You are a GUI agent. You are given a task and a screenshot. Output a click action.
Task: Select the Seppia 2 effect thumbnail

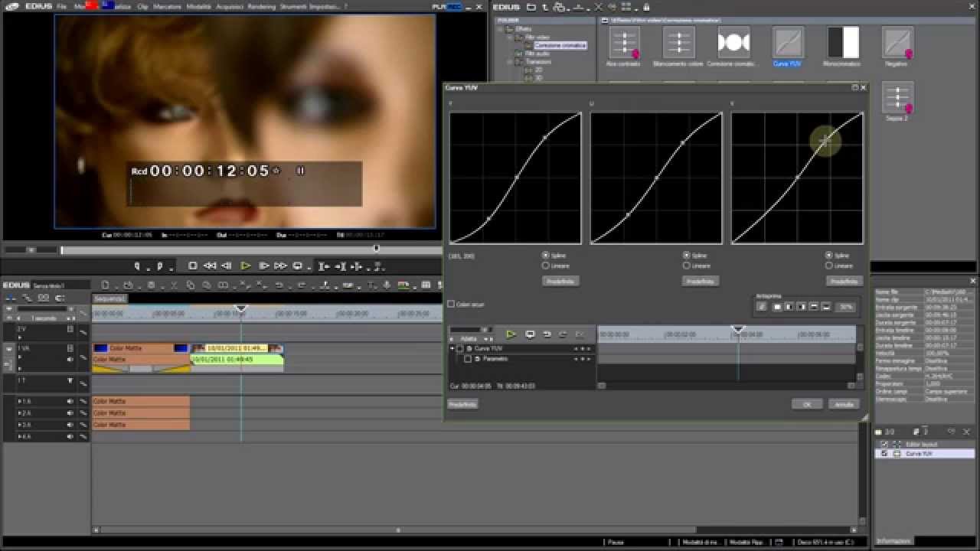(x=897, y=97)
